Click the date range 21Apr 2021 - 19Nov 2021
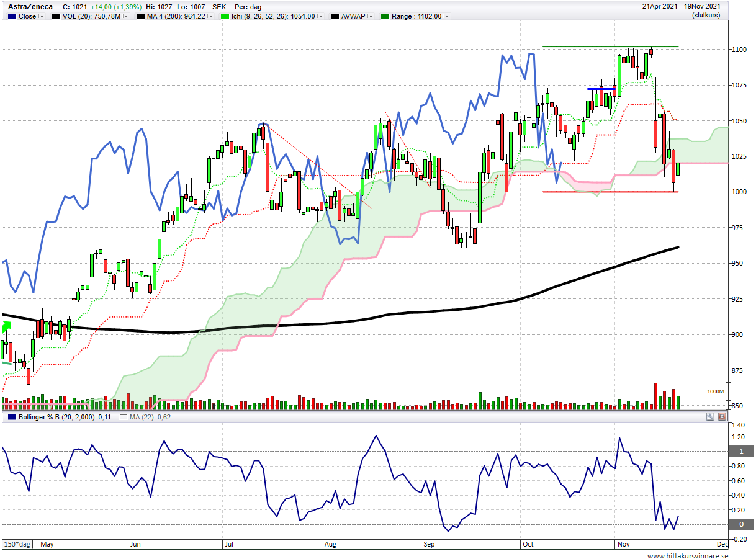 click(x=682, y=6)
